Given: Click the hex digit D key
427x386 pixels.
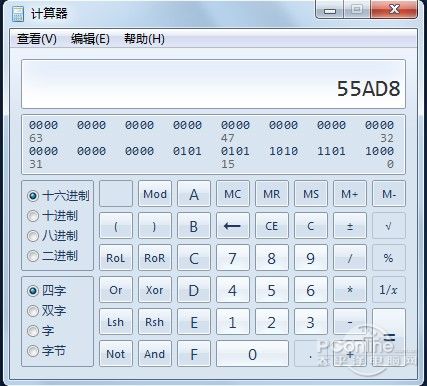Looking at the screenshot, I should click(x=194, y=290).
